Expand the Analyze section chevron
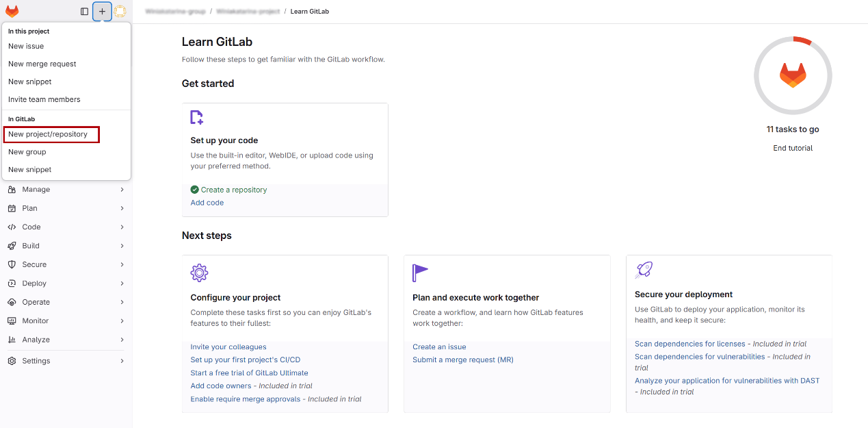The image size is (868, 428). click(122, 340)
